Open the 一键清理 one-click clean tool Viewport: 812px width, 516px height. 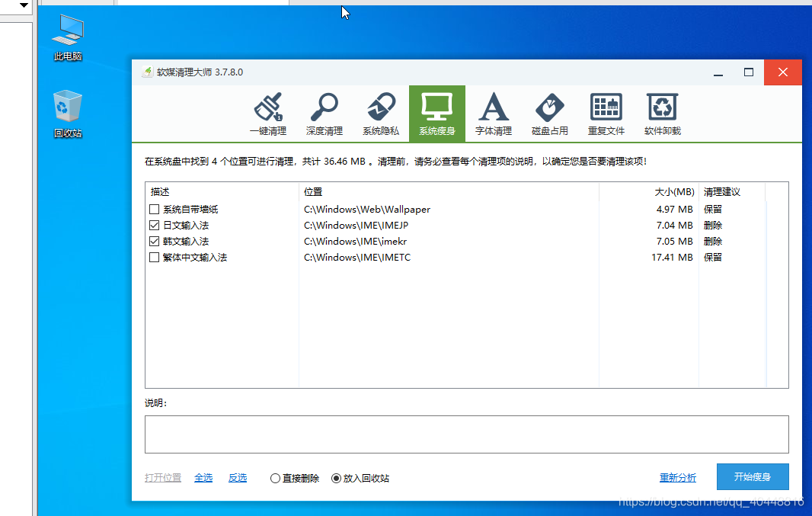pos(267,114)
